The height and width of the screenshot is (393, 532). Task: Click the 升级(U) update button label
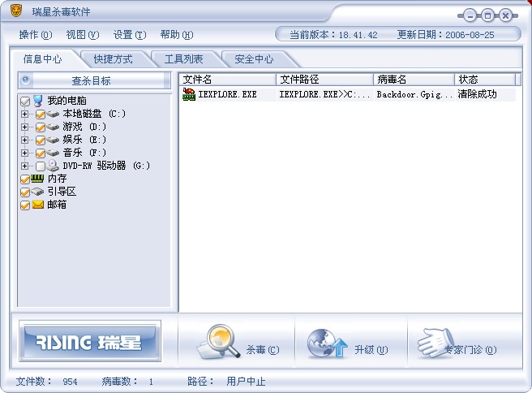pos(371,349)
